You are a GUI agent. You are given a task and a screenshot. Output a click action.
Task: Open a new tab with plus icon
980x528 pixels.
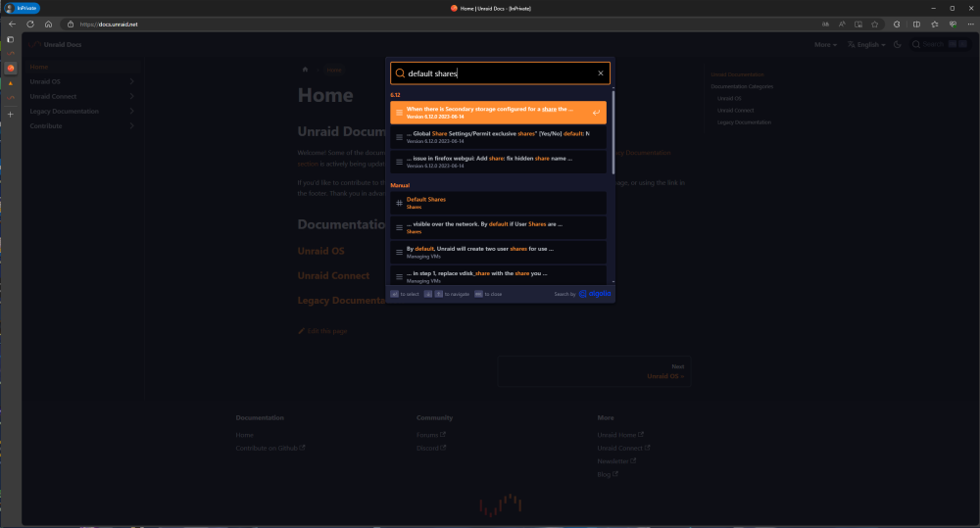(x=10, y=115)
